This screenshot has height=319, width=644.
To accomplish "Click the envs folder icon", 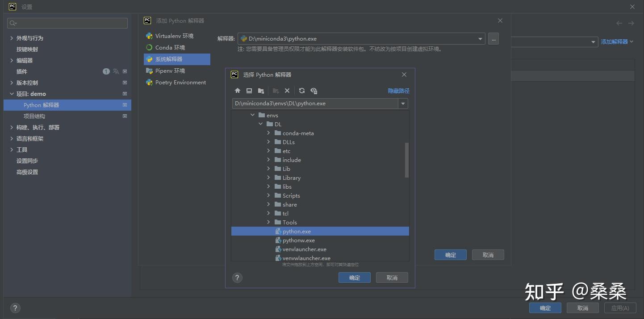I will click(262, 115).
